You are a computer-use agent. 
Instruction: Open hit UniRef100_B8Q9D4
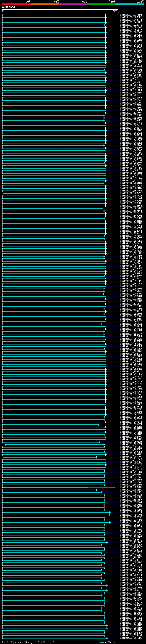[131, 485]
